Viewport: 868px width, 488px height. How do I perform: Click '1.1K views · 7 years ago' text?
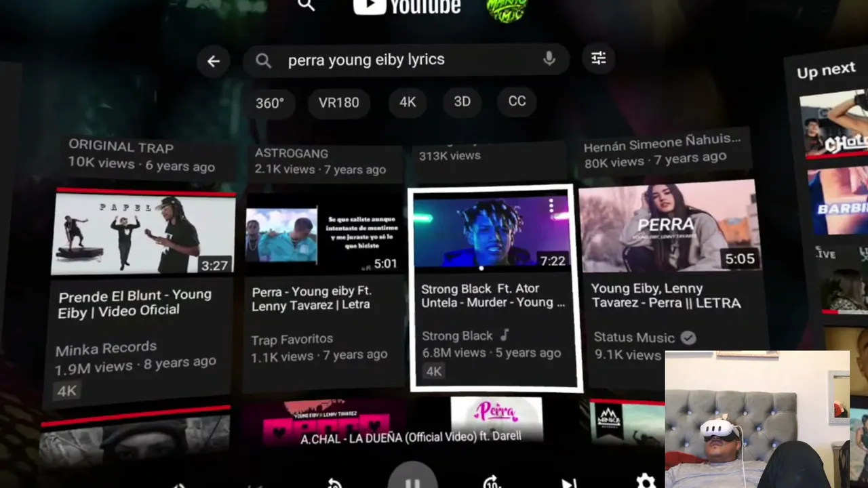[x=319, y=355]
